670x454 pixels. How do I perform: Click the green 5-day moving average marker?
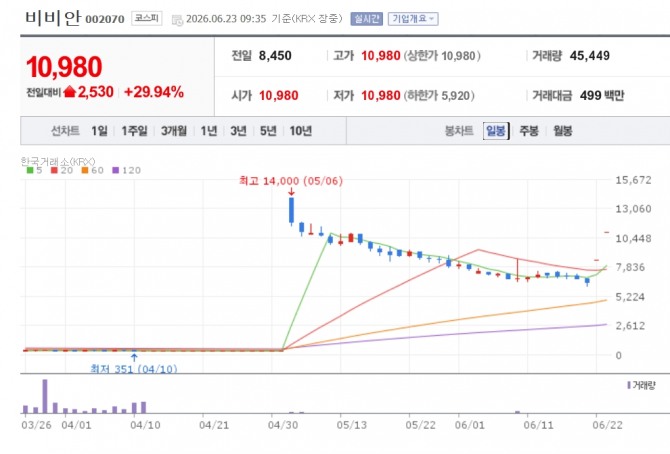pyautogui.click(x=30, y=170)
